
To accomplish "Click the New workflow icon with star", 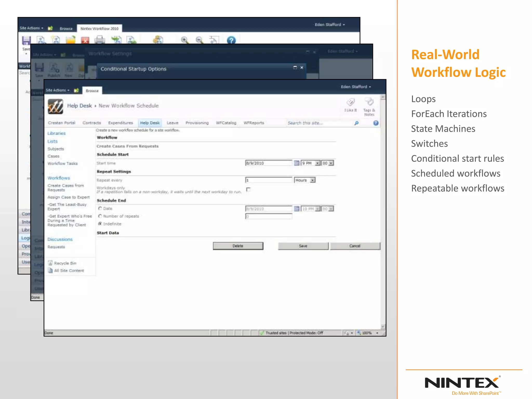I will tap(56, 40).
